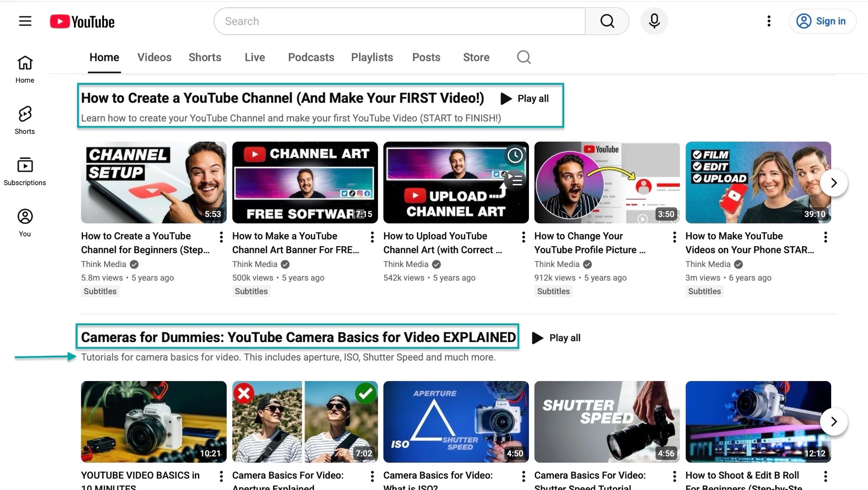Open the 10:21 camera basics thumbnail
Viewport: 868px width, 490px height.
(x=154, y=422)
